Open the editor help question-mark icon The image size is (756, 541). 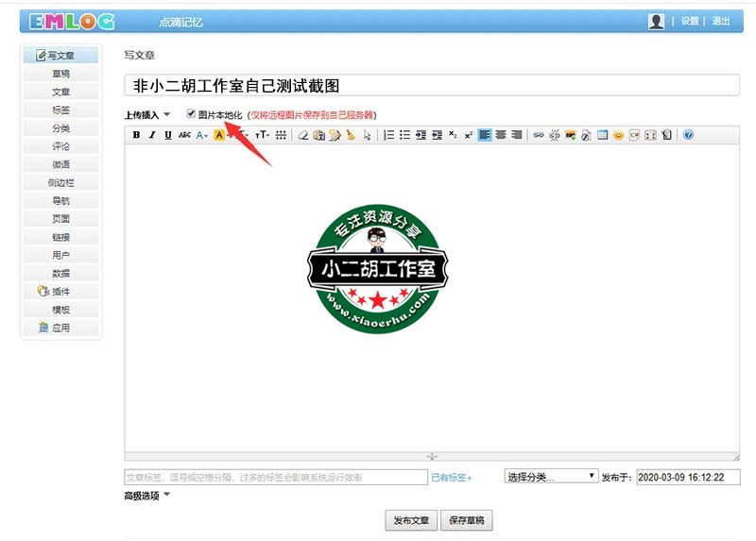688,135
